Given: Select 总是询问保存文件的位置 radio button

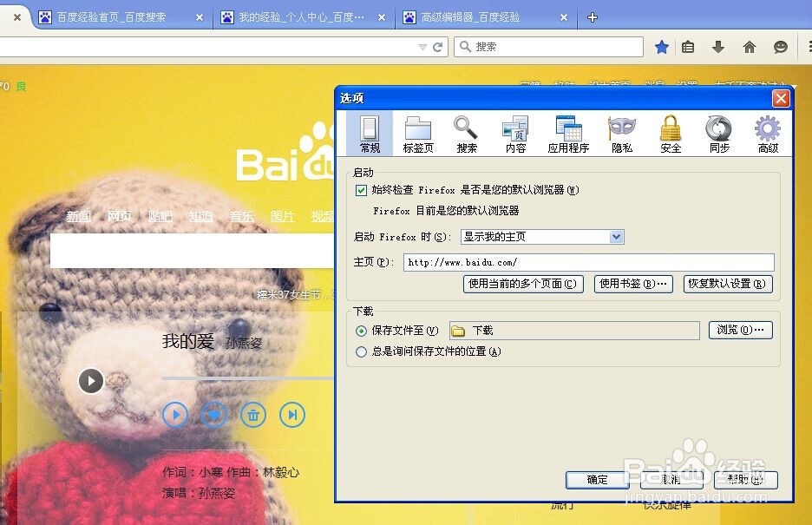Looking at the screenshot, I should pyautogui.click(x=361, y=352).
